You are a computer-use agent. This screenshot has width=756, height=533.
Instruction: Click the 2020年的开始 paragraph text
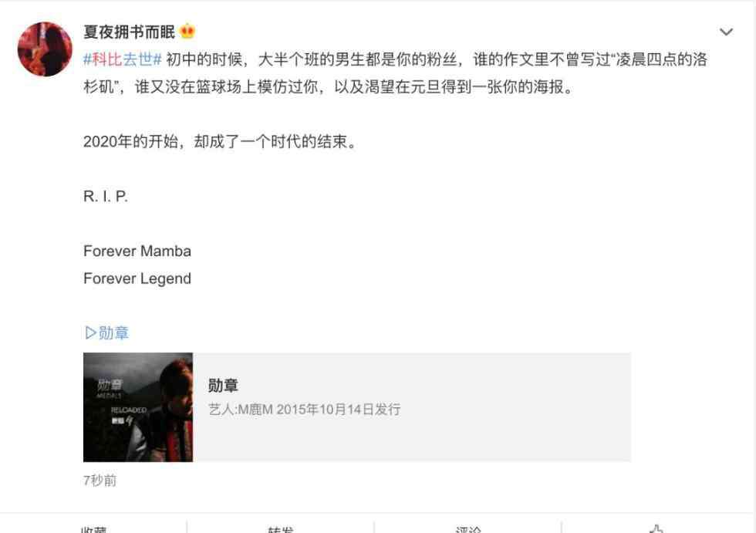(x=220, y=142)
